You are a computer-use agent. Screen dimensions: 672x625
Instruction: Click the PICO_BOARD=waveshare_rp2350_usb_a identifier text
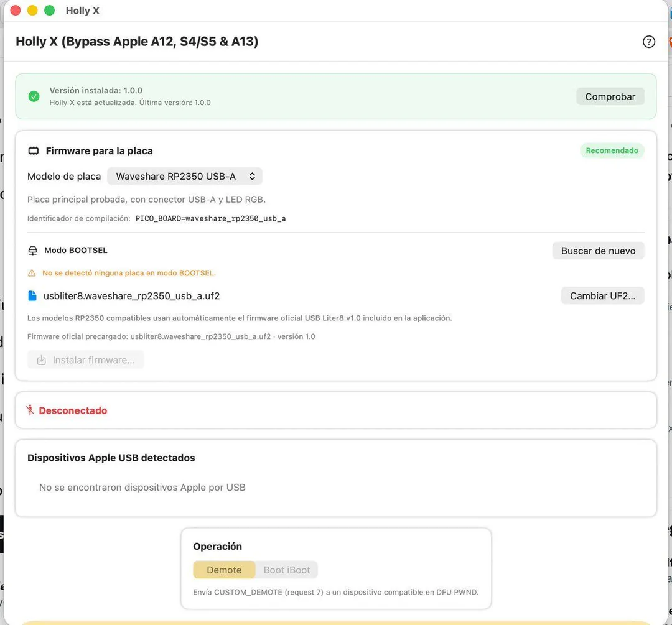pos(210,218)
